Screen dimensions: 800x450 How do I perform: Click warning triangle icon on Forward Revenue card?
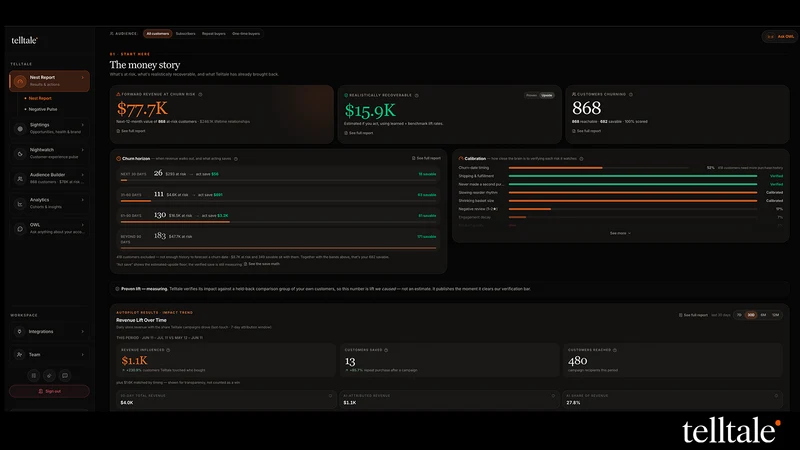click(x=118, y=94)
